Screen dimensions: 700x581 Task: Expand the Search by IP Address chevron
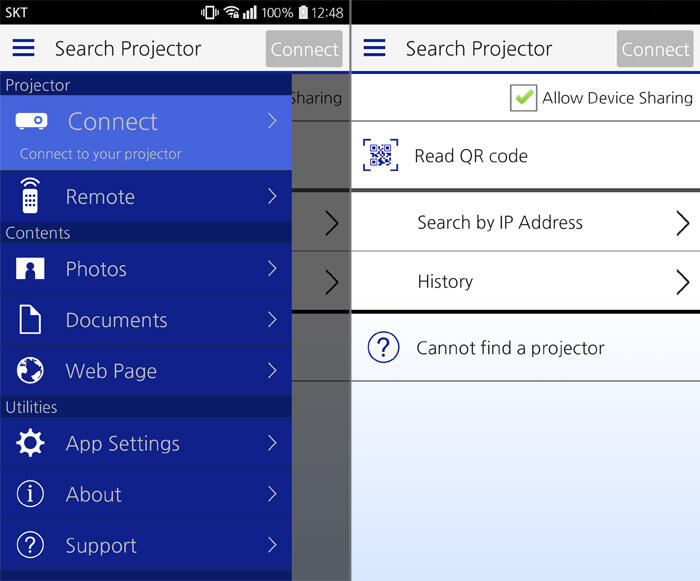click(683, 222)
